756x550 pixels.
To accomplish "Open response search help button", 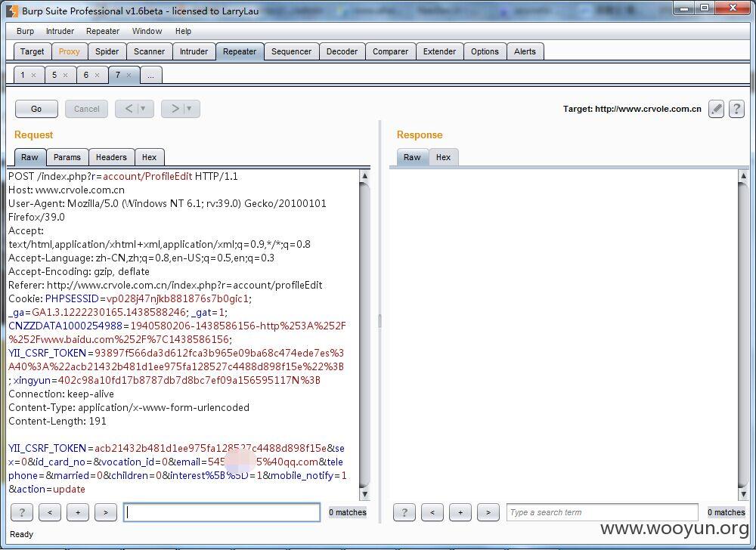I will pyautogui.click(x=404, y=512).
